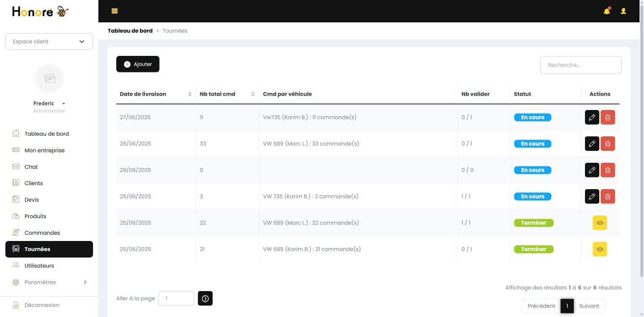The width and height of the screenshot is (644, 317).
Task: Click the En cours badge for 27/06/2025
Action: point(533,118)
